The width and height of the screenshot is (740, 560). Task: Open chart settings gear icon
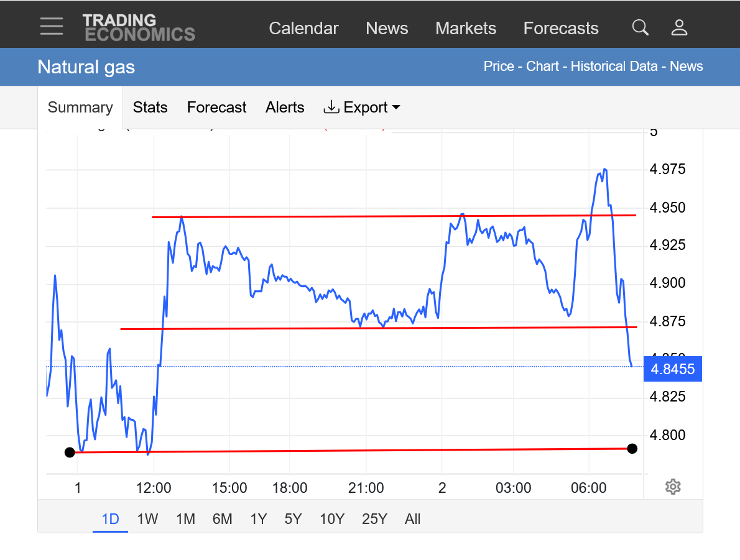tap(672, 487)
